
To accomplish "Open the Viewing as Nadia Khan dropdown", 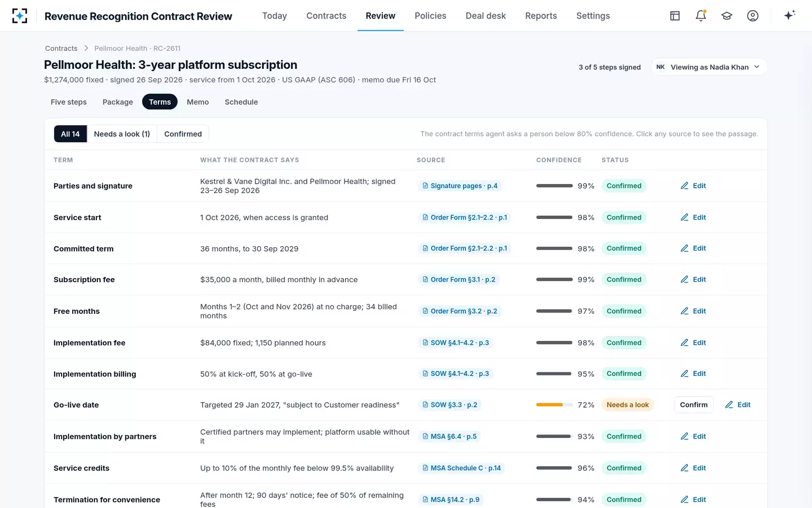I will (709, 67).
